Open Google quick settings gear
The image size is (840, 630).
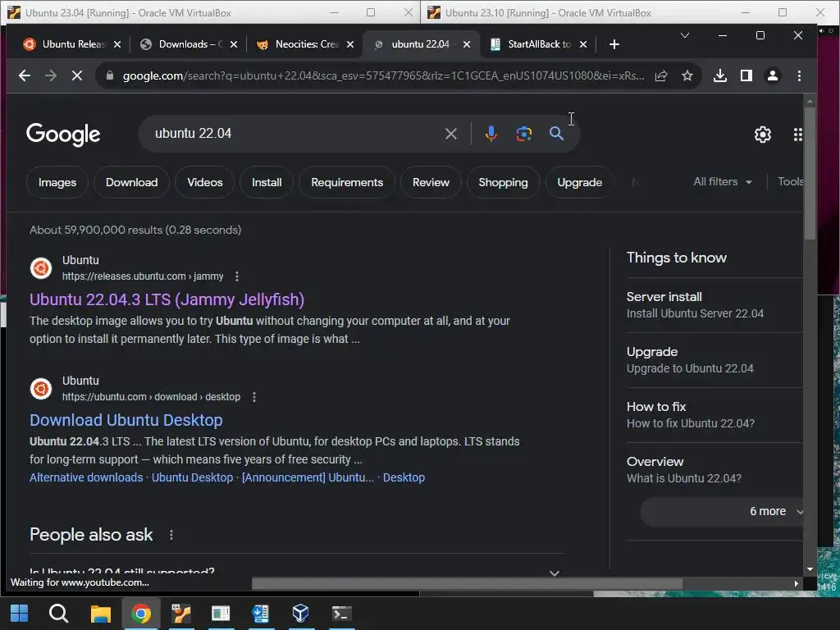762,135
